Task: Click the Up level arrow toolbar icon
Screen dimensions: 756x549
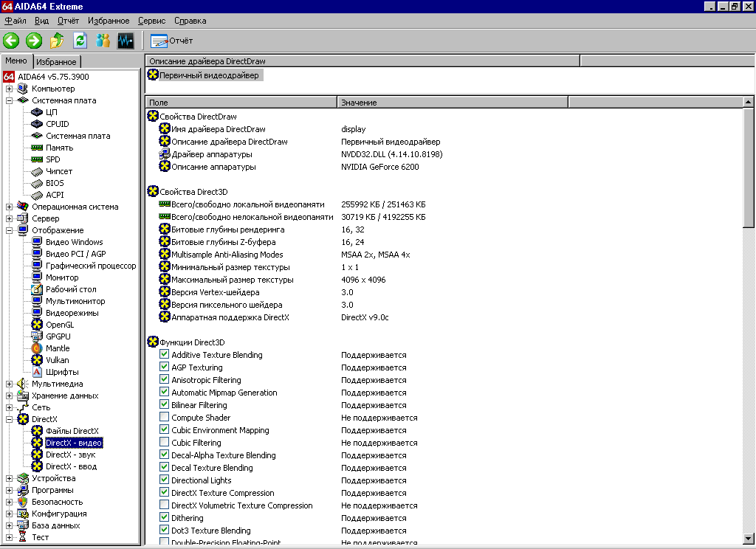Action: pos(57,41)
